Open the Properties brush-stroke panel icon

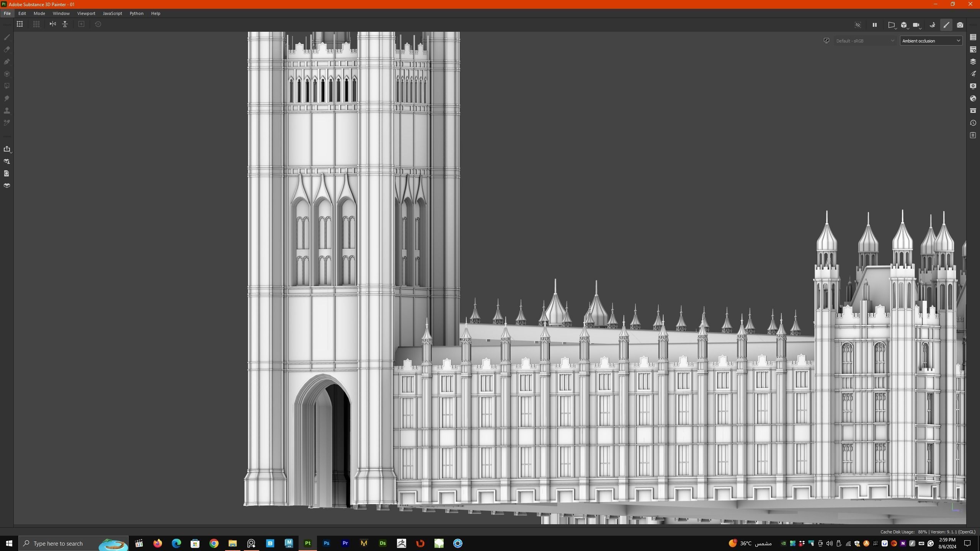click(973, 74)
